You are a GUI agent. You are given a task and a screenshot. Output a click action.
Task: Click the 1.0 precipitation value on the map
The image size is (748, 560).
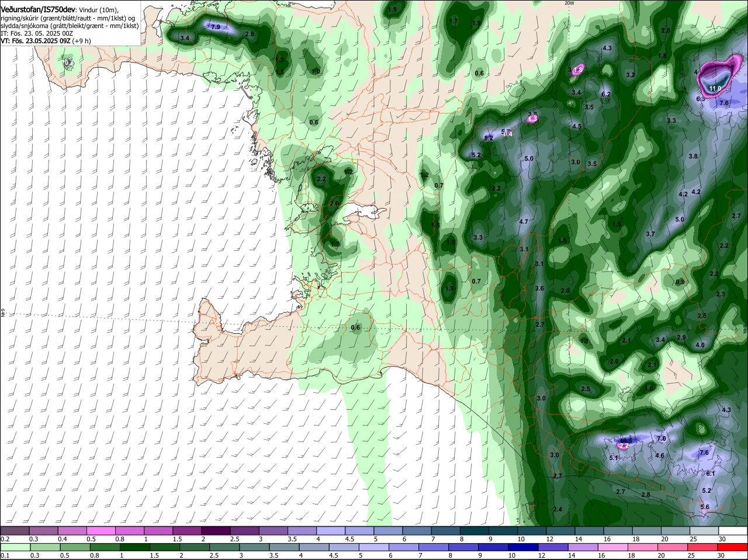point(316,71)
